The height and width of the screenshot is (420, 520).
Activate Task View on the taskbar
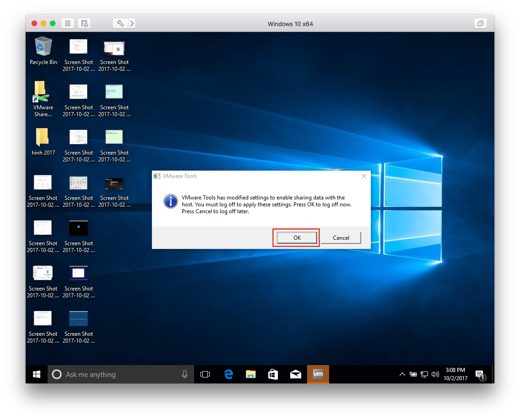click(x=205, y=374)
